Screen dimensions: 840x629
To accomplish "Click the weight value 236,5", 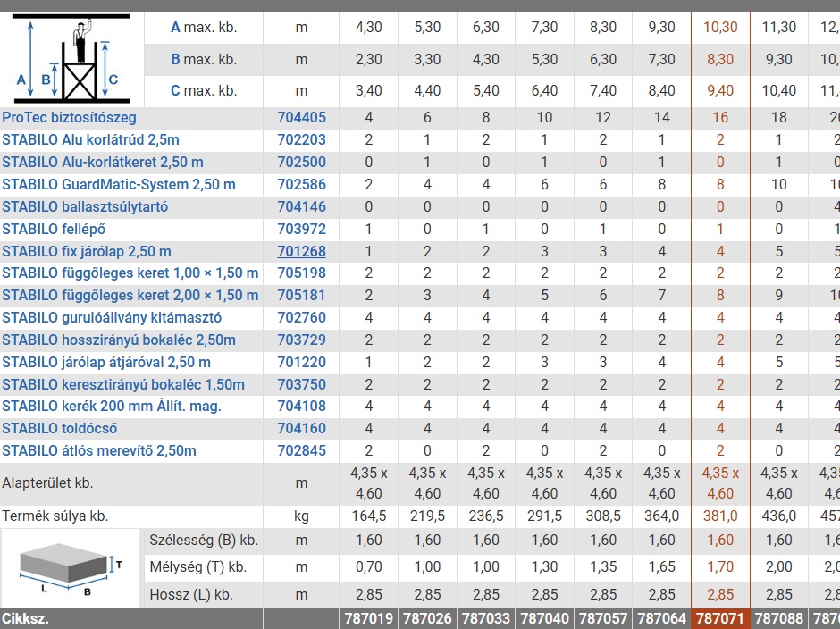I will click(486, 516).
